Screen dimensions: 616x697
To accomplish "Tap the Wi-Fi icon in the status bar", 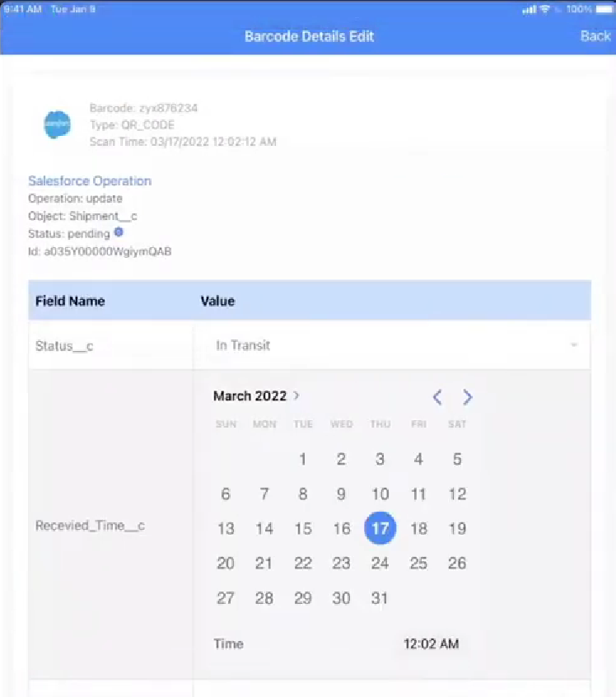I will [544, 9].
